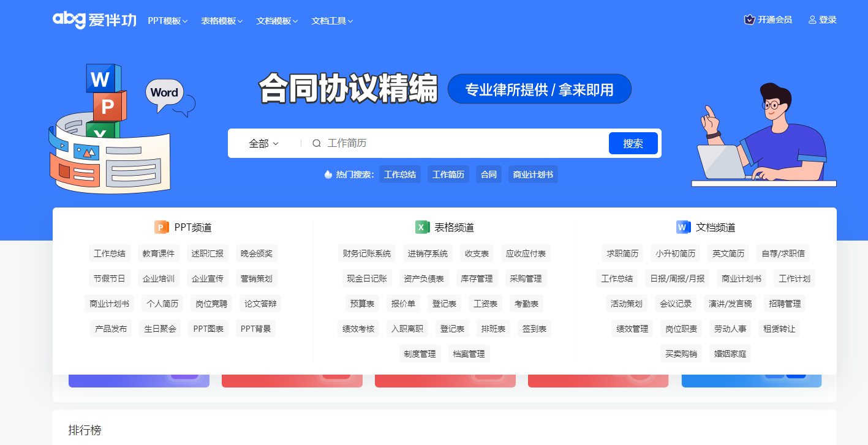Open the 表格模板 menu

pos(221,20)
